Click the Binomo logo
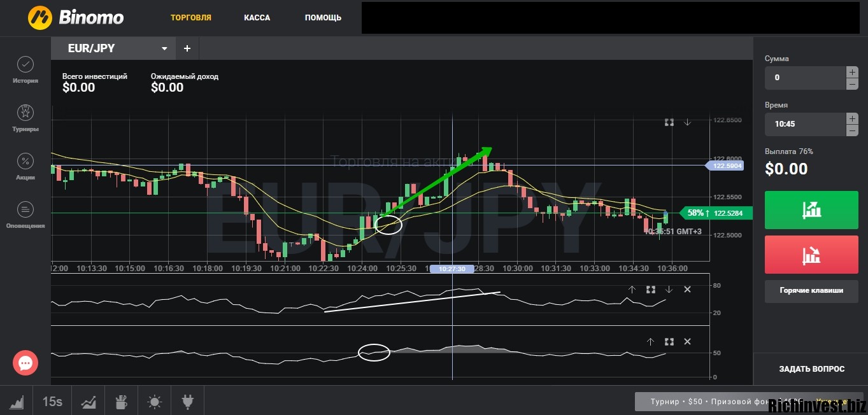Viewport: 868px width, 415px height. 76,18
